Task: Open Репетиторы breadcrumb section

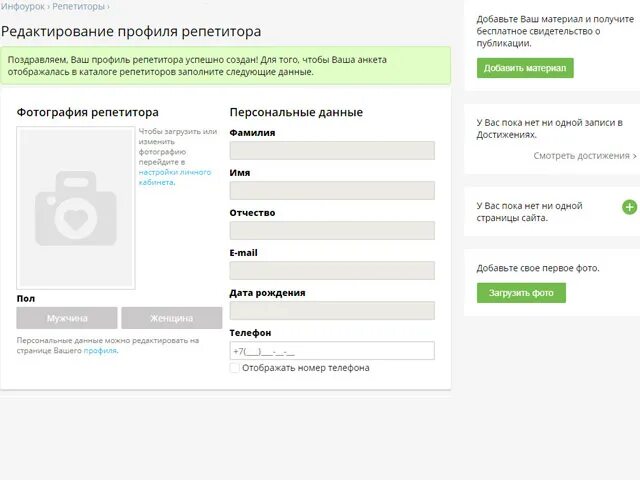Action: [x=79, y=6]
